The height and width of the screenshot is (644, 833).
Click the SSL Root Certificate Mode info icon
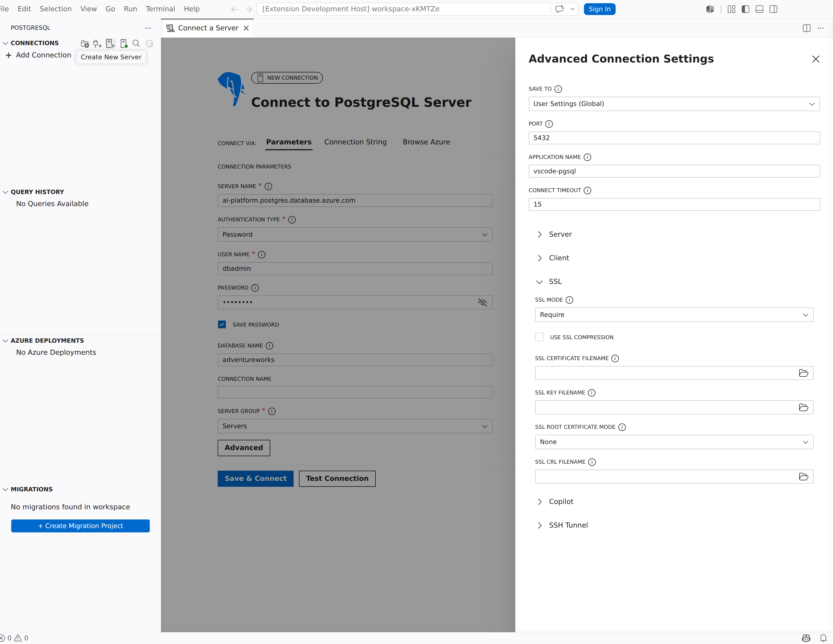click(x=622, y=427)
